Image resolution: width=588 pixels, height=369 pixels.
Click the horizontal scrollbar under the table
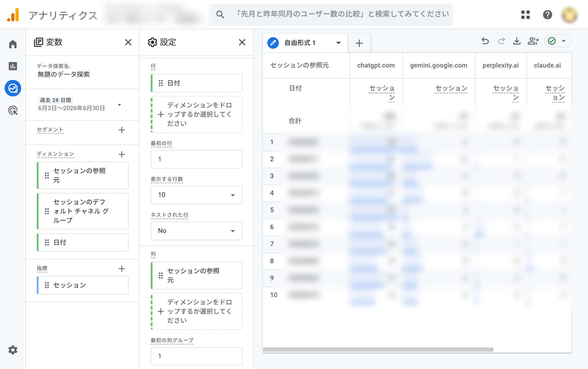pyautogui.click(x=378, y=350)
